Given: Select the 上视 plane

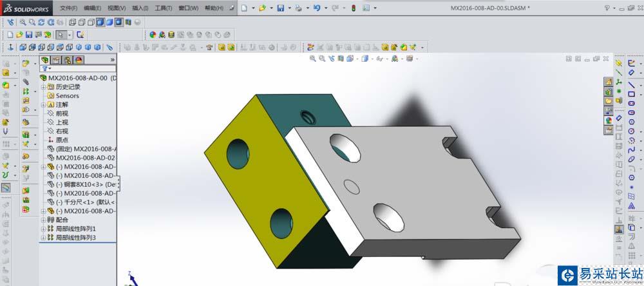Looking at the screenshot, I should 62,122.
